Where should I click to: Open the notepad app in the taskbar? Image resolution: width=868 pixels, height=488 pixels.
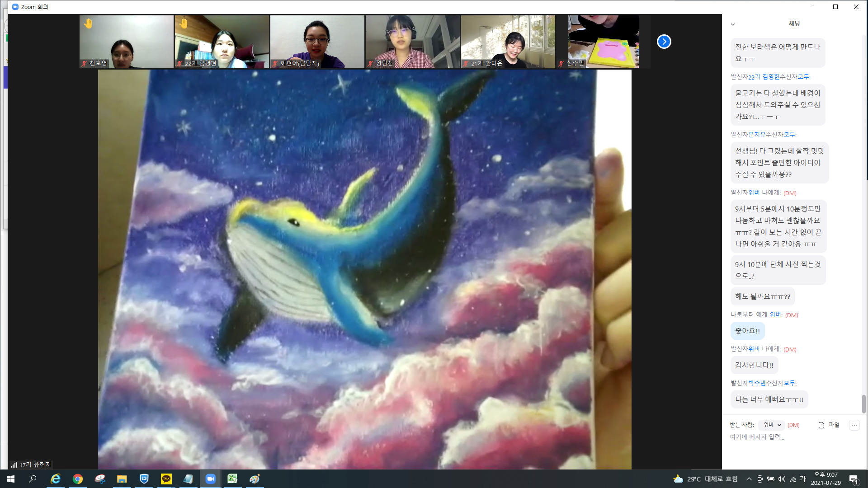(188, 479)
